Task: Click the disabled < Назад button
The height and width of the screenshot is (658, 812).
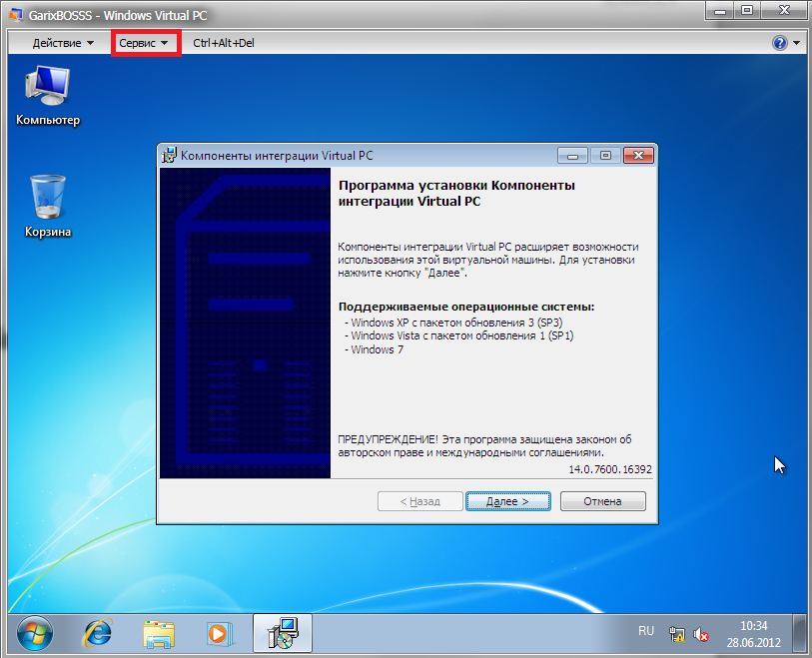Action: pyautogui.click(x=419, y=501)
